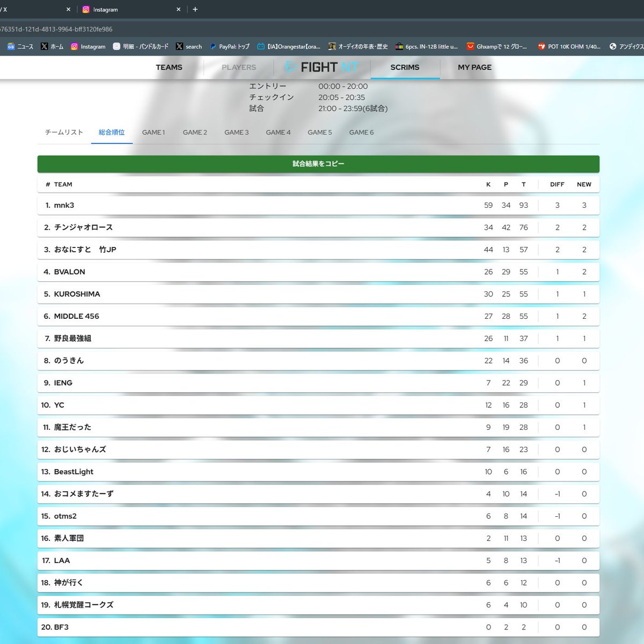Go to the PLAYERS page
Image resolution: width=644 pixels, height=644 pixels.
[x=239, y=67]
